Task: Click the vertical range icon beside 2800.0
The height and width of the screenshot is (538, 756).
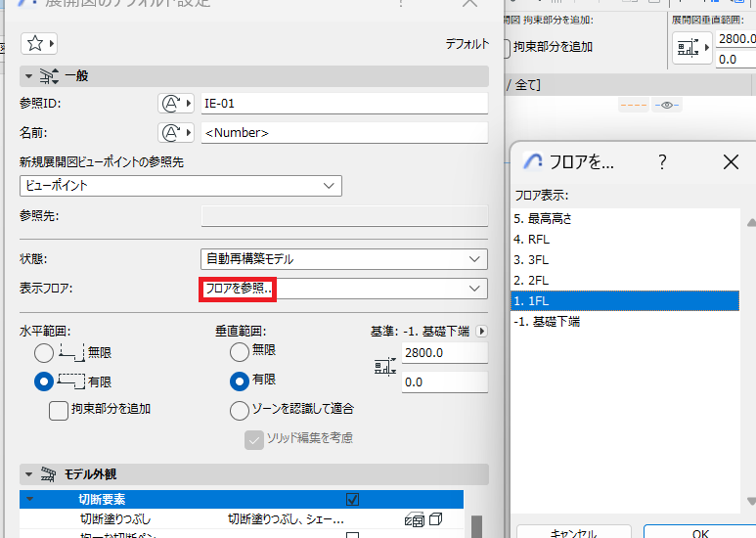Action: tap(385, 368)
